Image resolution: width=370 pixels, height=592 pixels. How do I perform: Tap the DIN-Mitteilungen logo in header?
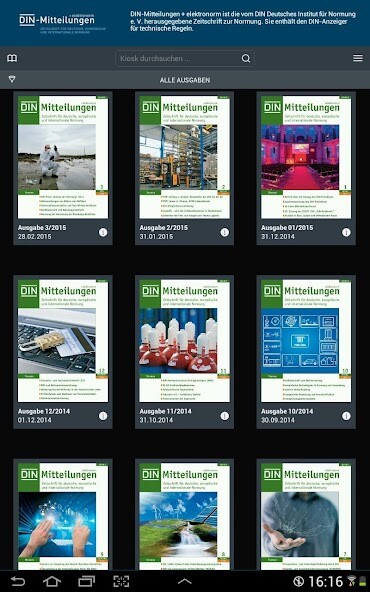click(x=62, y=23)
